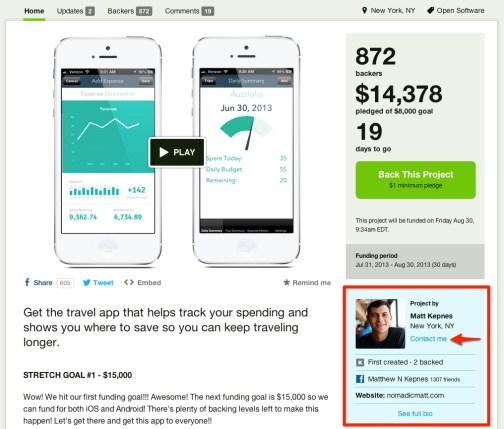Click the Facebook Share icon

[27, 282]
